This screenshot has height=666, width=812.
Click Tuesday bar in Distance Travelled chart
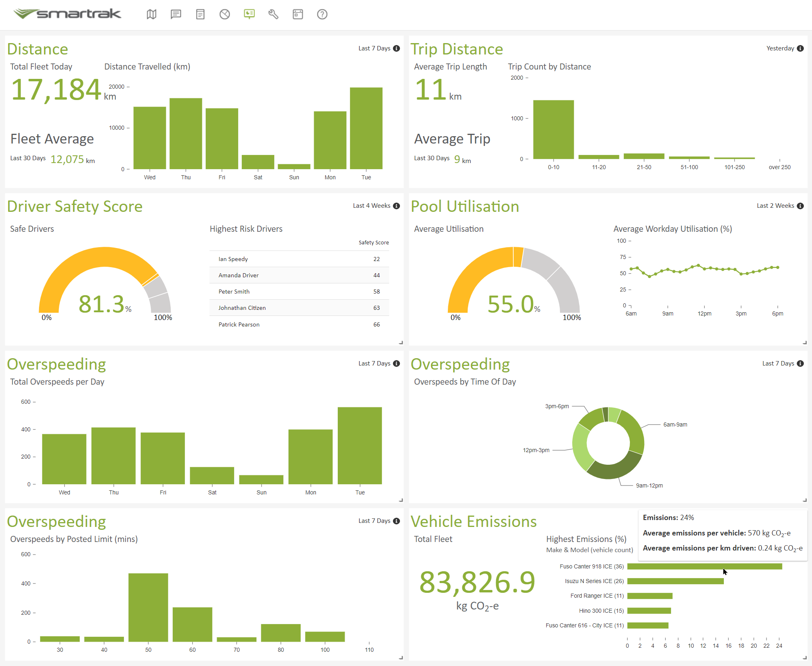tap(366, 128)
